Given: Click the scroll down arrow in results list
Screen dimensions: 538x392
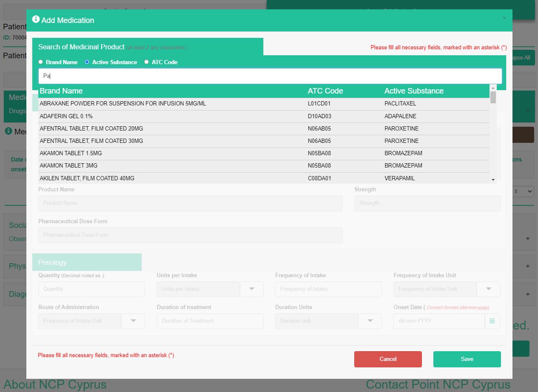Looking at the screenshot, I should pyautogui.click(x=493, y=180).
